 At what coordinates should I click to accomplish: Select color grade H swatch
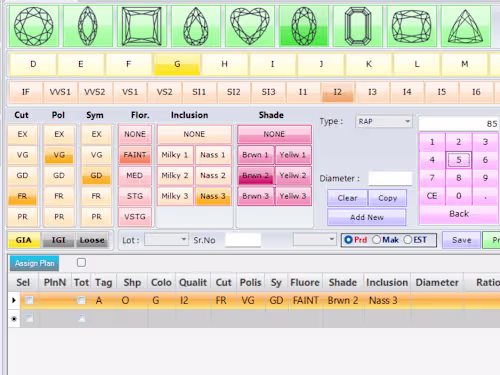tap(225, 64)
